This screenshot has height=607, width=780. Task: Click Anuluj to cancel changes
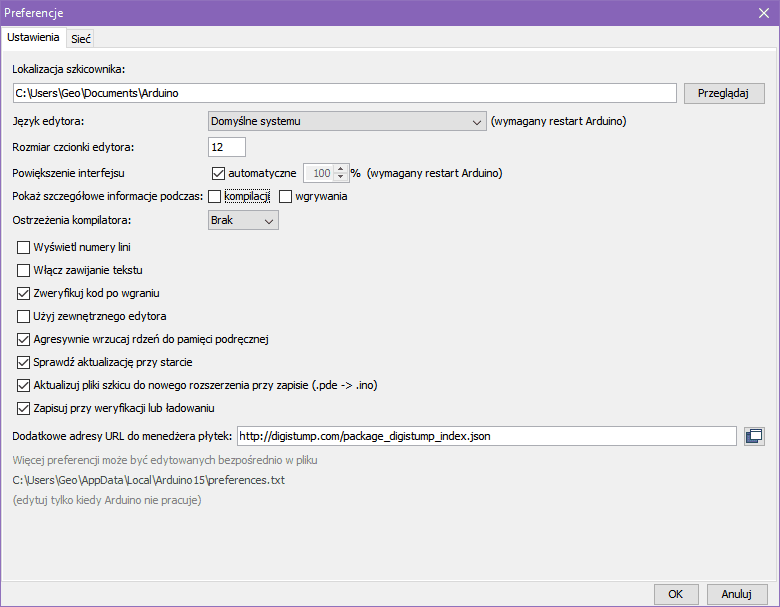736,593
